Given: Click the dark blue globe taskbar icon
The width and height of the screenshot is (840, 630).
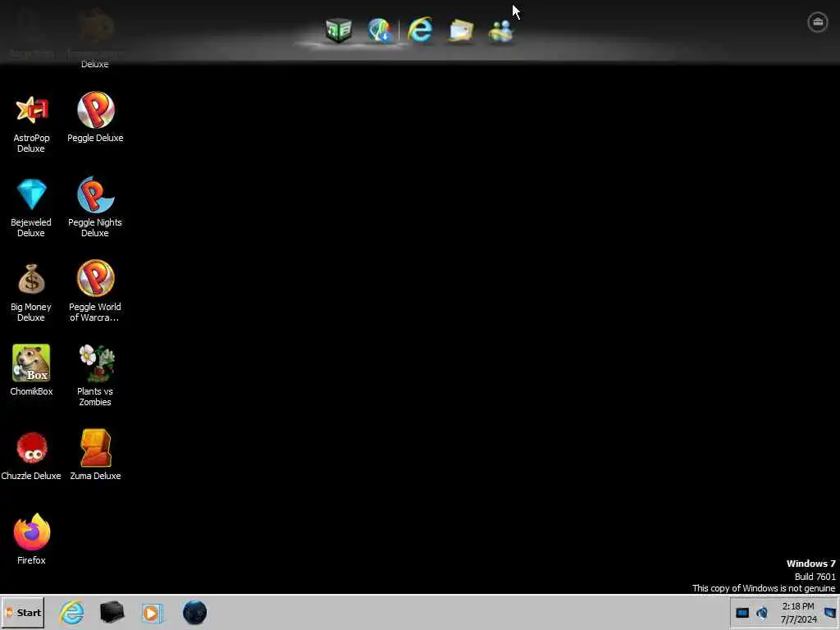Looking at the screenshot, I should click(x=194, y=612).
